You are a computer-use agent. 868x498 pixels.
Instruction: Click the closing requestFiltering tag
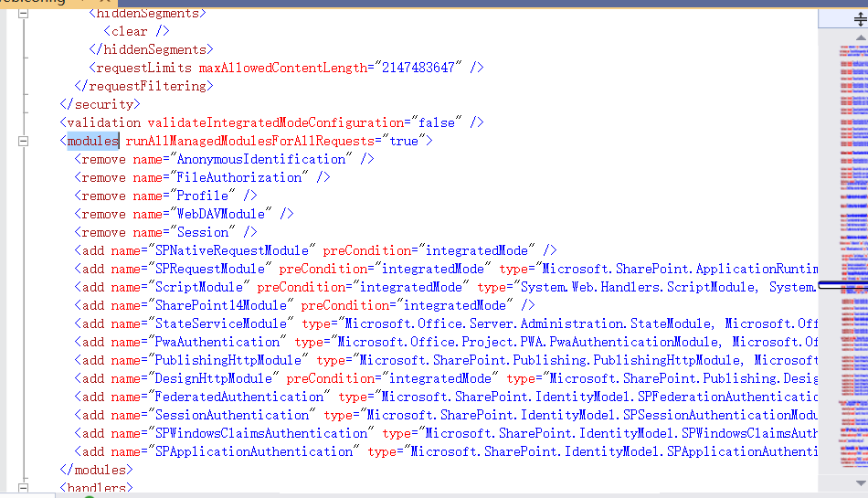click(x=144, y=86)
